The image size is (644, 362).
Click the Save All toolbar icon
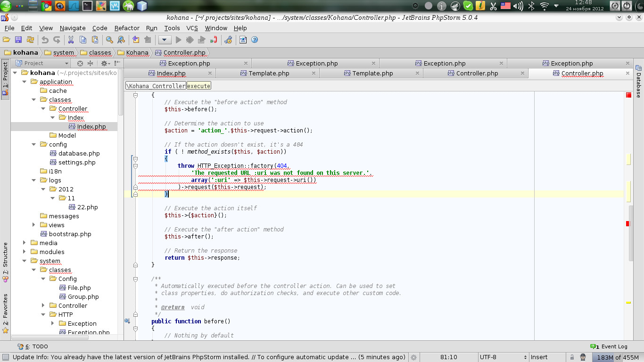click(x=18, y=40)
